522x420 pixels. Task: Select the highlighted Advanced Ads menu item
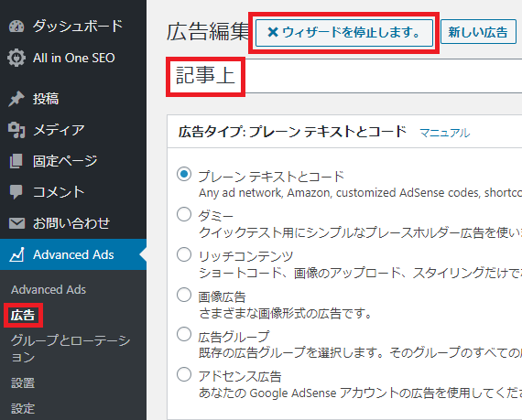pos(73,254)
